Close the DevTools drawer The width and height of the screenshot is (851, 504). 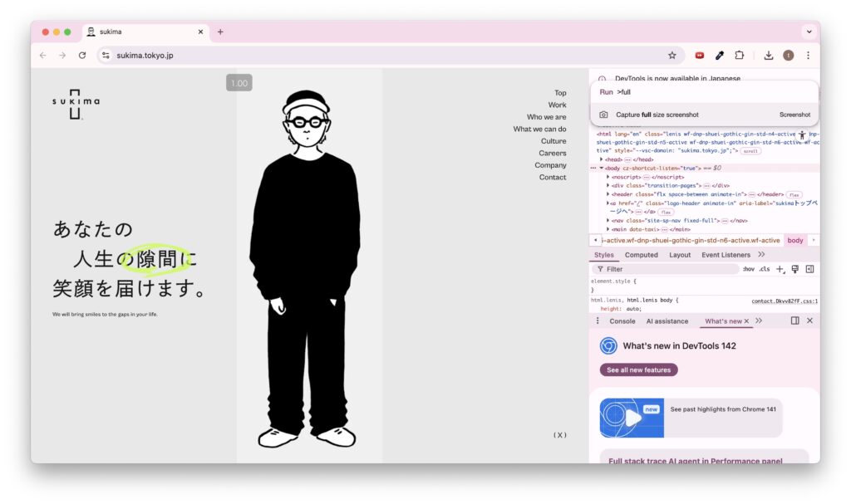[809, 321]
